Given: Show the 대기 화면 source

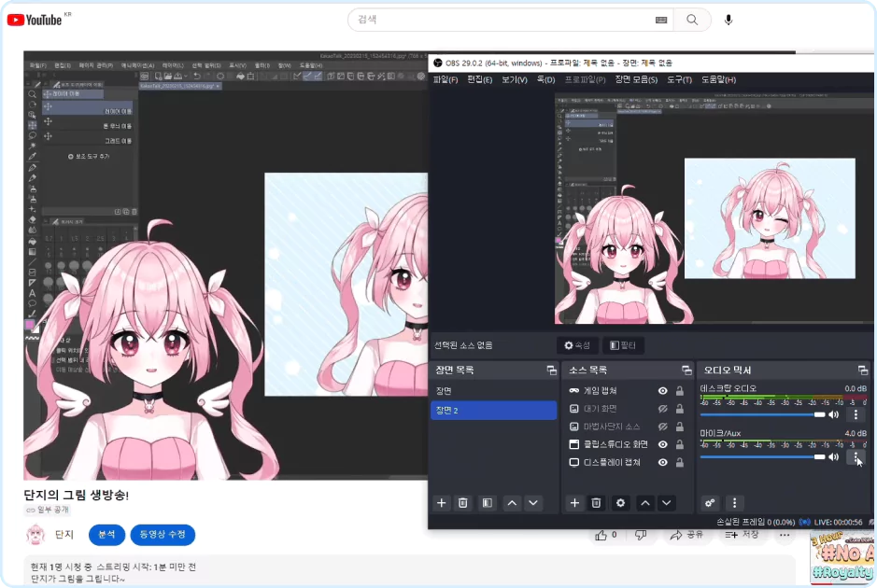Looking at the screenshot, I should [x=663, y=409].
